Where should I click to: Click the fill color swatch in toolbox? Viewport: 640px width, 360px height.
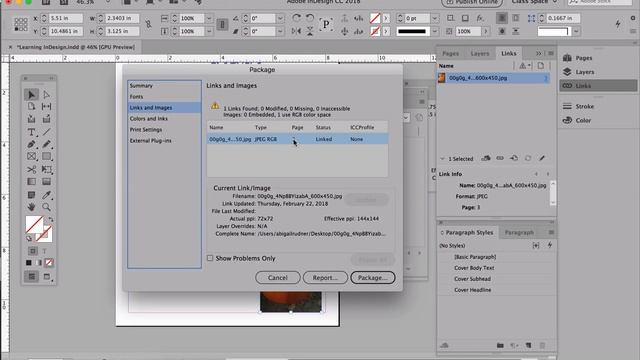click(x=34, y=224)
